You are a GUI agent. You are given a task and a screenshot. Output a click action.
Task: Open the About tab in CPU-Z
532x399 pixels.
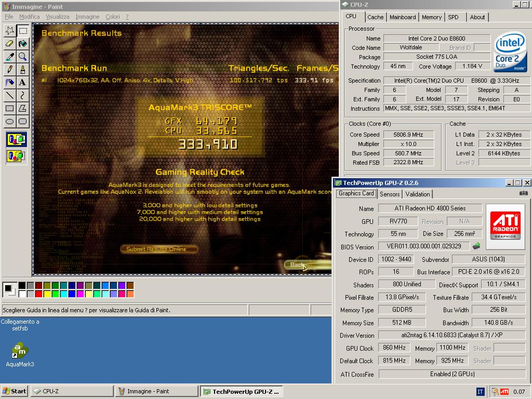click(x=477, y=17)
